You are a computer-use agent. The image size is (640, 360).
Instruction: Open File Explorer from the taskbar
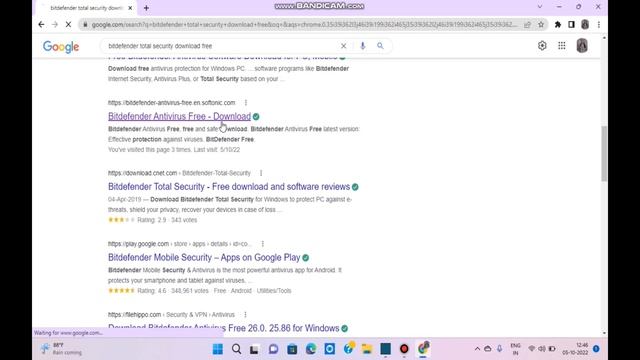tap(367, 349)
